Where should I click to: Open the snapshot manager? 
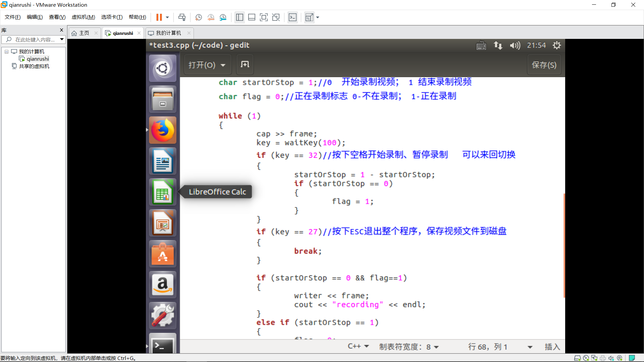pyautogui.click(x=223, y=17)
